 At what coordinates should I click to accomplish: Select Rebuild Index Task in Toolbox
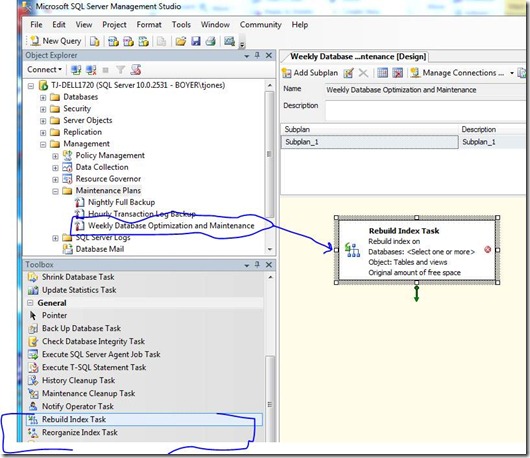click(x=144, y=419)
